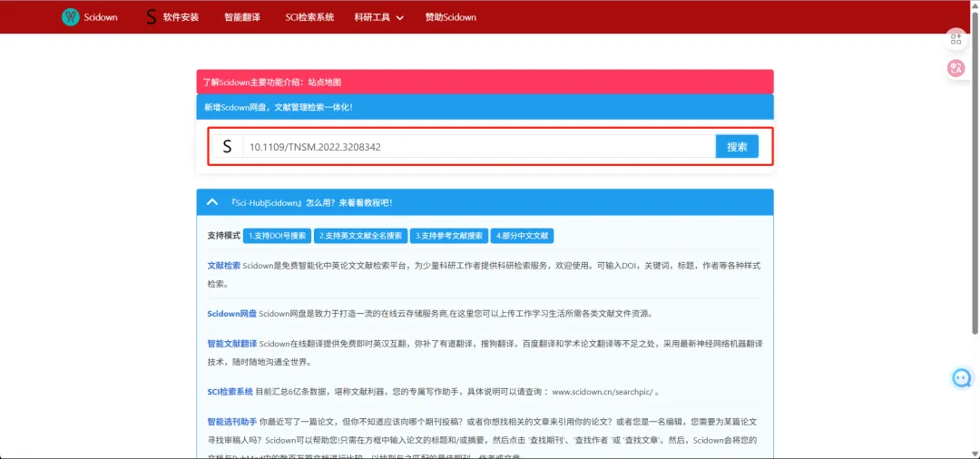The image size is (980, 459).
Task: Open the 智能文献翻译 link
Action: pos(232,344)
